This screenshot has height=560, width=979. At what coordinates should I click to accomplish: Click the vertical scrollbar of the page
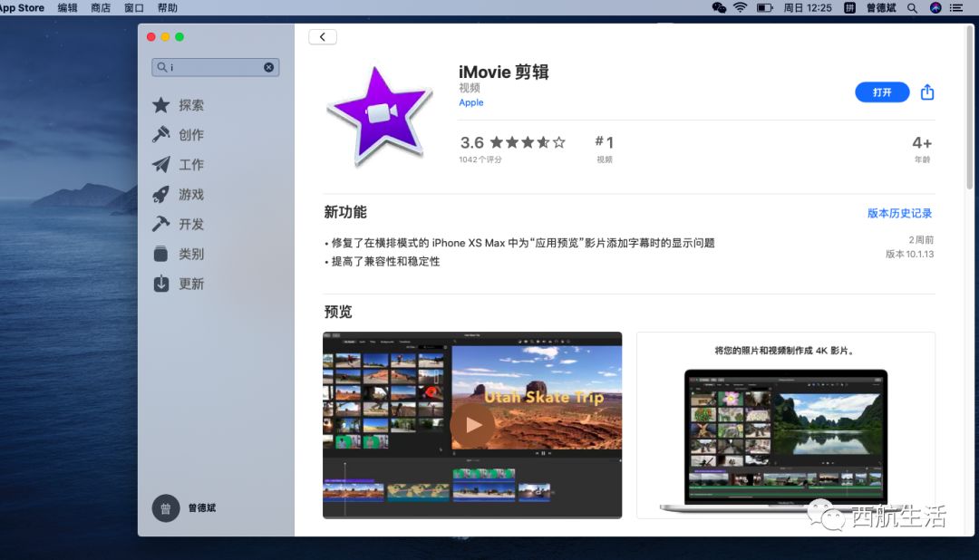pos(970,106)
